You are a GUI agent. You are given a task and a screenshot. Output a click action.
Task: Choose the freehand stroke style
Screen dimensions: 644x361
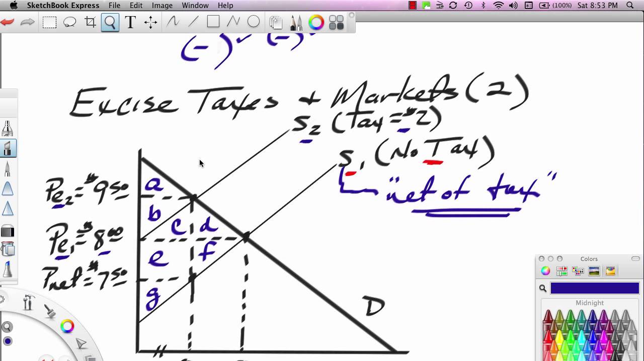(173, 22)
